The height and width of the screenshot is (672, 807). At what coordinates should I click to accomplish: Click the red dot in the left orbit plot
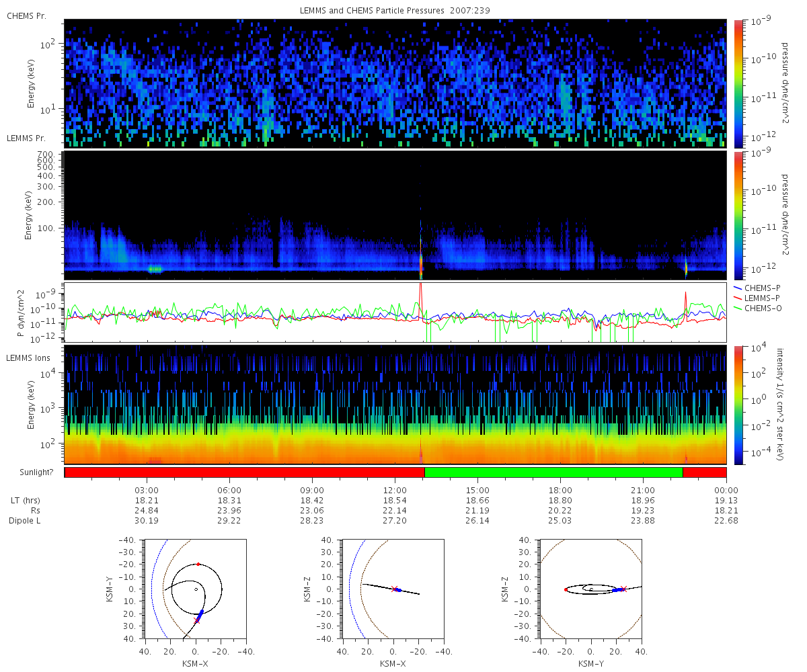coord(198,564)
